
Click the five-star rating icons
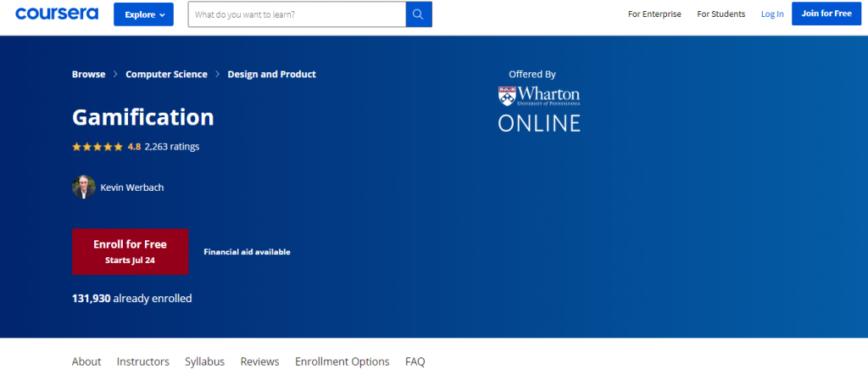point(97,147)
